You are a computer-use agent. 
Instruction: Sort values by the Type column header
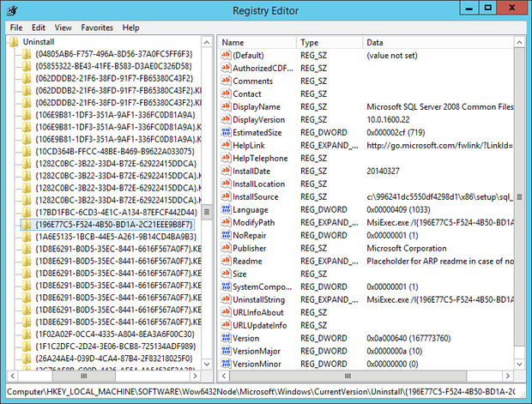point(329,42)
